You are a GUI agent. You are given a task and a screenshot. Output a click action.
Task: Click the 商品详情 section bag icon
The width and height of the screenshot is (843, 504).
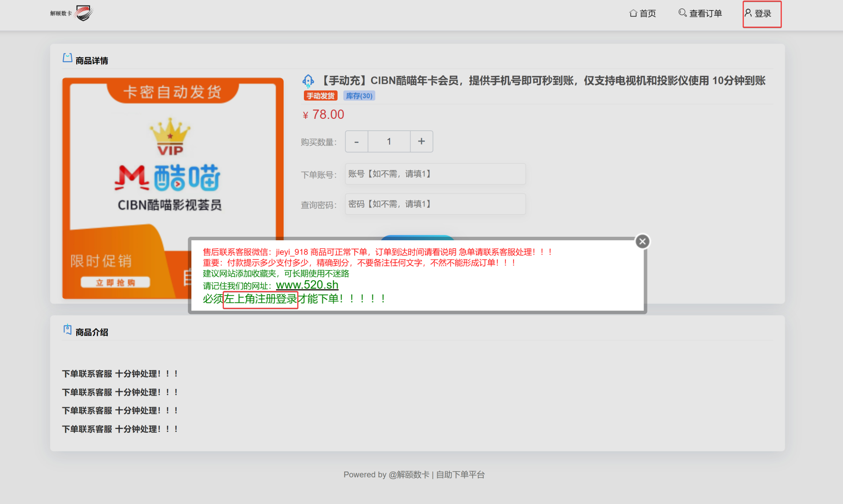pos(67,58)
